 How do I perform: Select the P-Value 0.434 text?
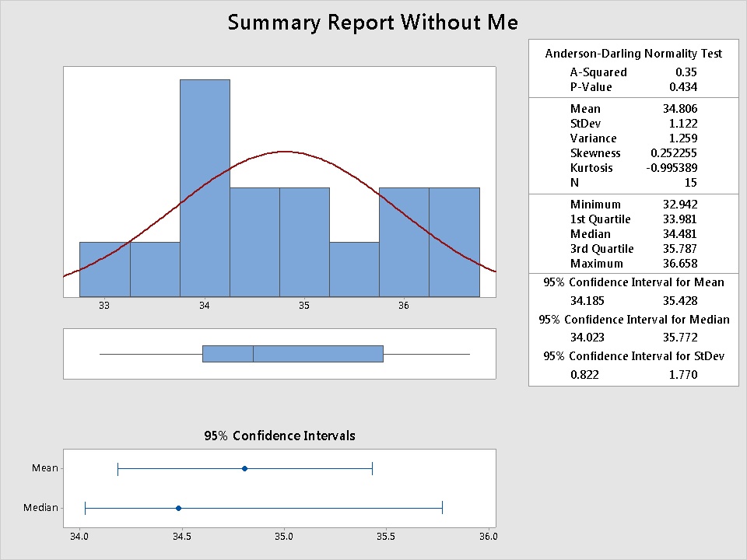click(683, 87)
